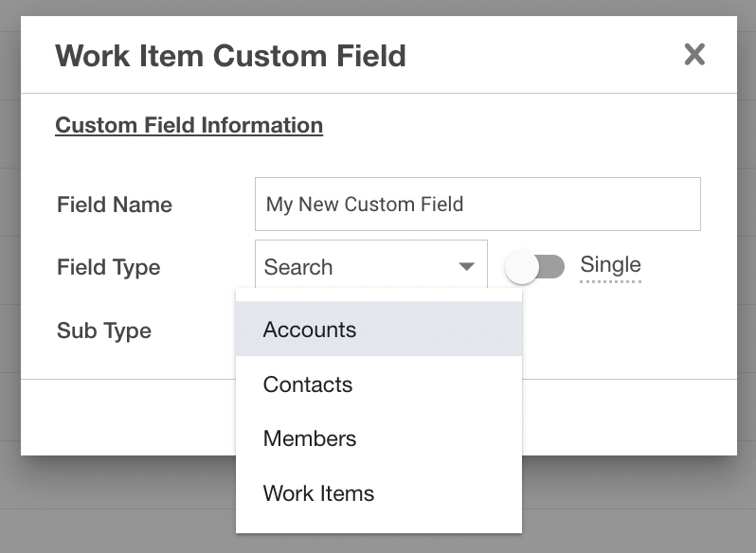Image resolution: width=756 pixels, height=553 pixels.
Task: Click the Sub Type label
Action: click(x=104, y=330)
